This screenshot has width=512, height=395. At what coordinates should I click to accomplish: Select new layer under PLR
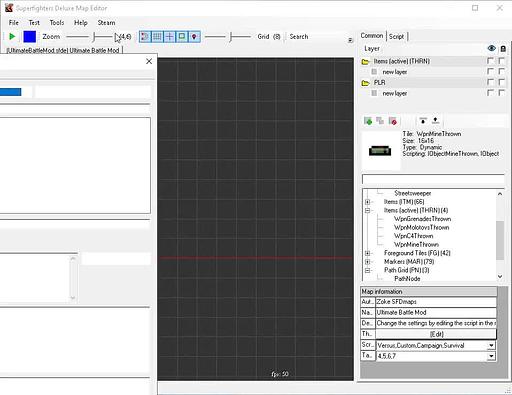tap(395, 93)
